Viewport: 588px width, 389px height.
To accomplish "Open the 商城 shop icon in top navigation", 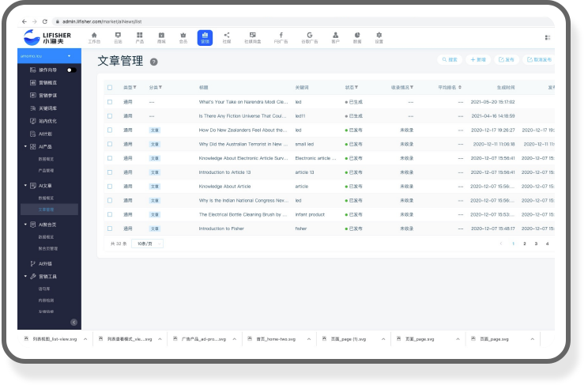I will pyautogui.click(x=161, y=37).
